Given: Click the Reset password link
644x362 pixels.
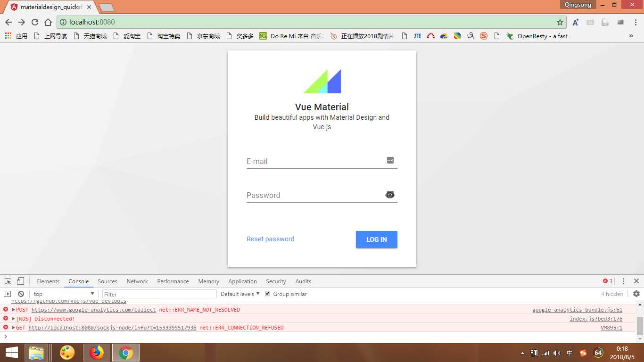Looking at the screenshot, I should (270, 239).
